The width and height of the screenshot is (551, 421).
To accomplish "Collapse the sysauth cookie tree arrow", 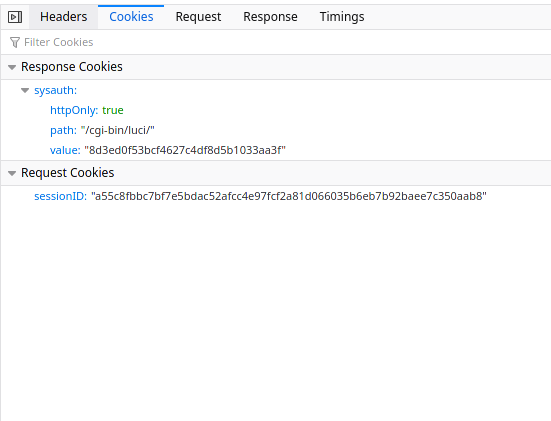I will tap(25, 91).
